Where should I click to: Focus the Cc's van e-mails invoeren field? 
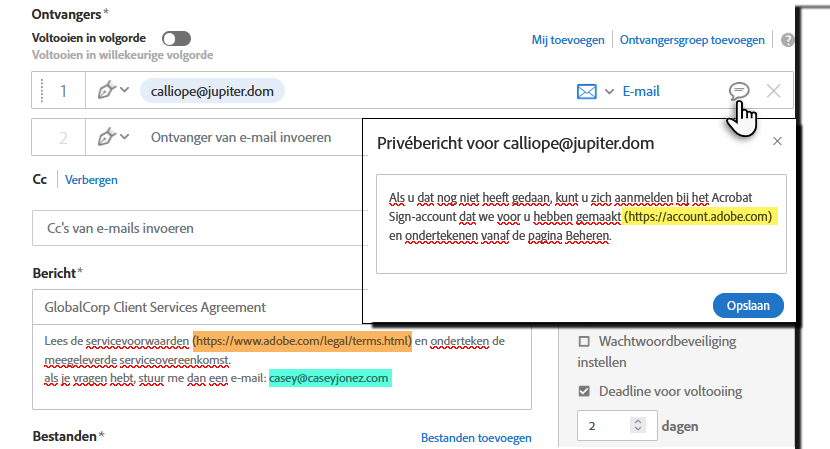tap(200, 228)
